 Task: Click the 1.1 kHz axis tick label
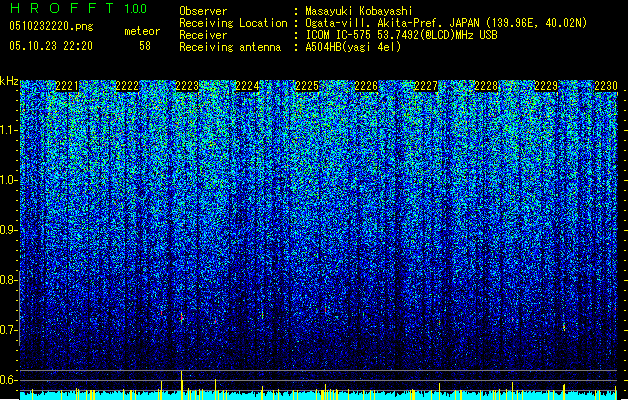(x=9, y=130)
